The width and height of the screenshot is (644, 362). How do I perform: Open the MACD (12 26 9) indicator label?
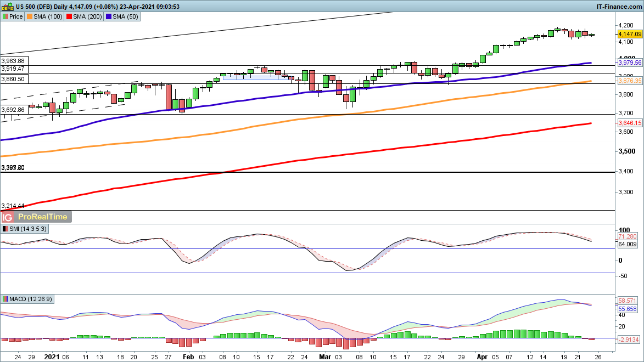coord(31,299)
